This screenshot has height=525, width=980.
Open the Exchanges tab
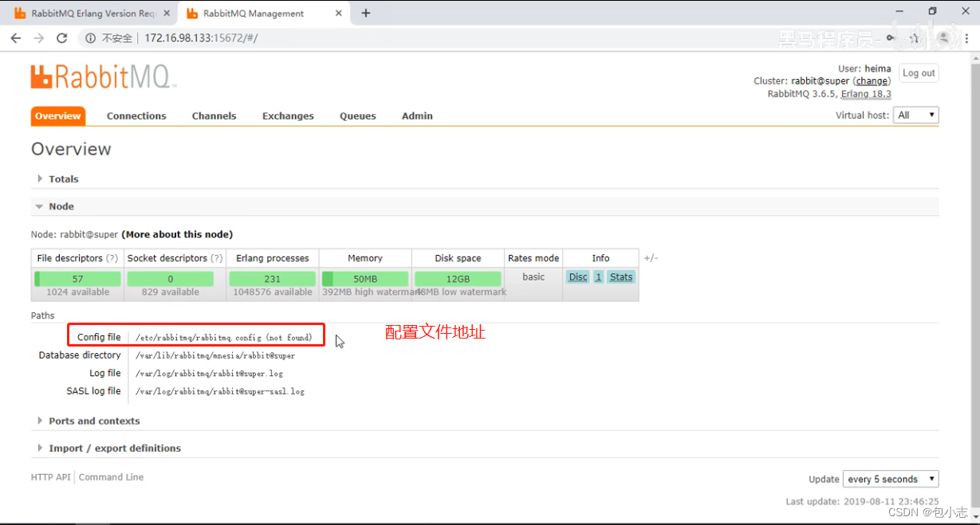coord(288,116)
